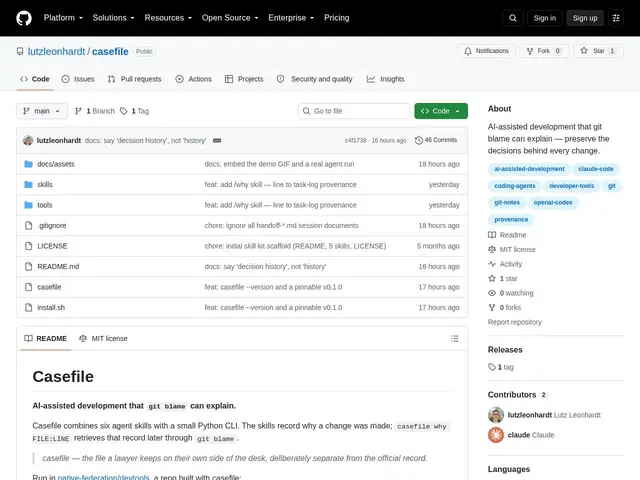Open commit hash c4f1738 link
The height and width of the screenshot is (480, 640).
coord(356,140)
